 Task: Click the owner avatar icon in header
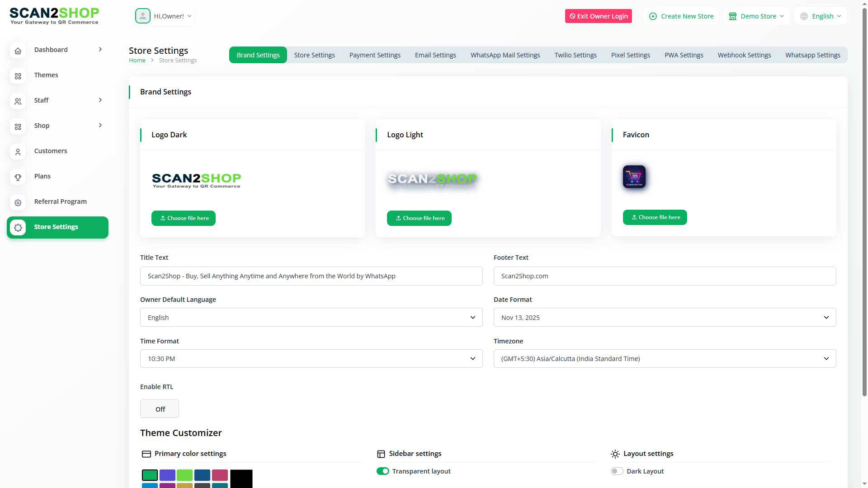[x=142, y=16]
